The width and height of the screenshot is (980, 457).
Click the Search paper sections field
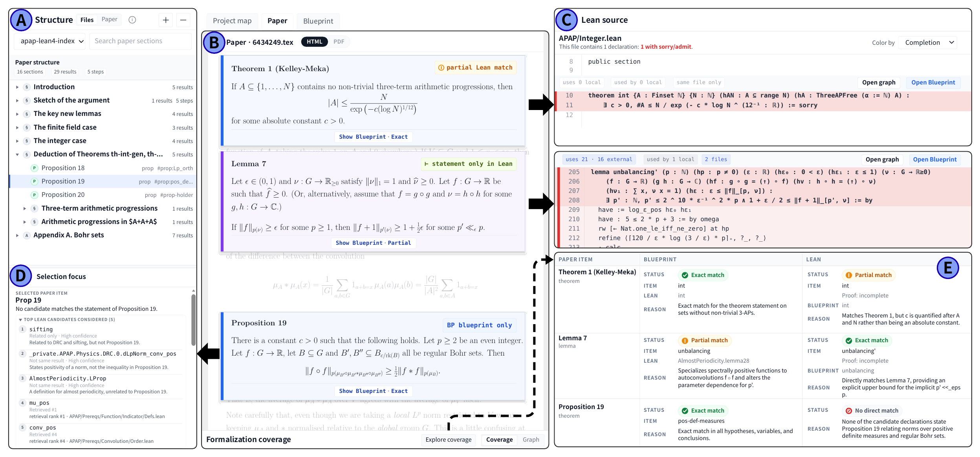[140, 41]
